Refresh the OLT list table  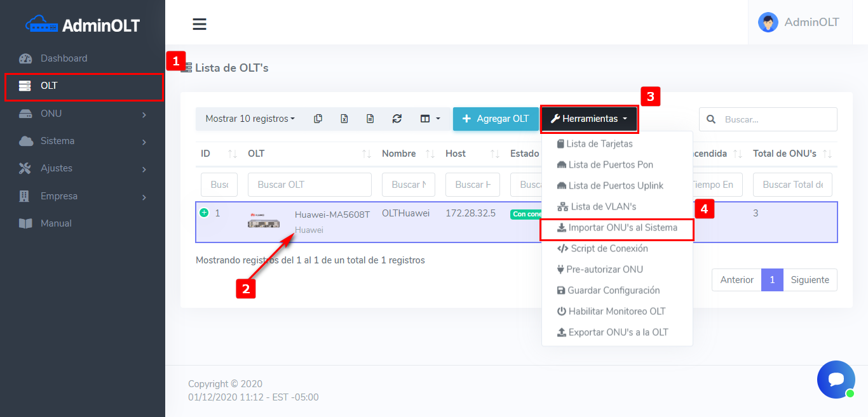[x=397, y=119]
